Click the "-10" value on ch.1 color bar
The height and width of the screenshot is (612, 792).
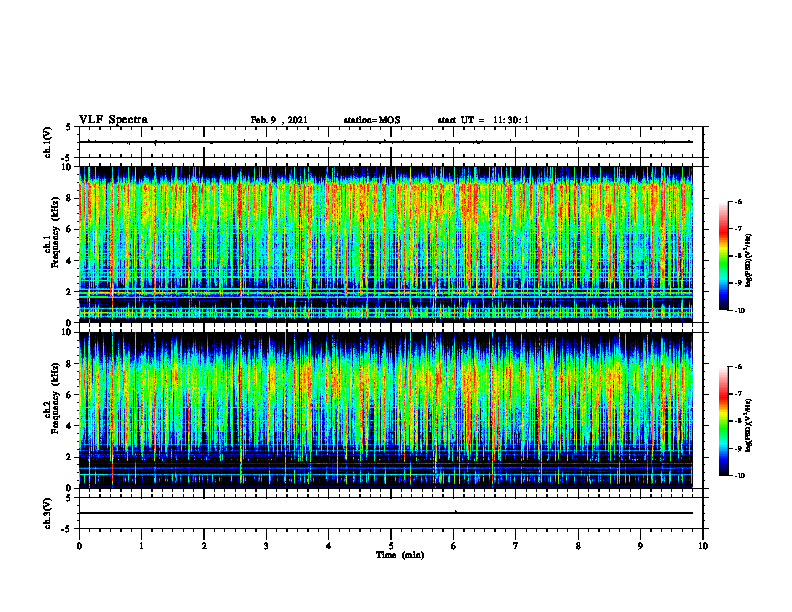pos(739,311)
